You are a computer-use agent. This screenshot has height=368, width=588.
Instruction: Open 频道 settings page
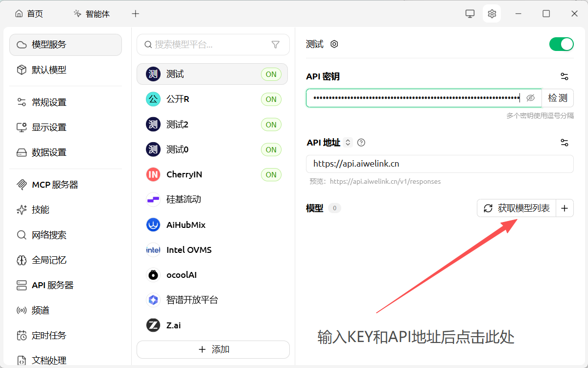click(x=66, y=310)
